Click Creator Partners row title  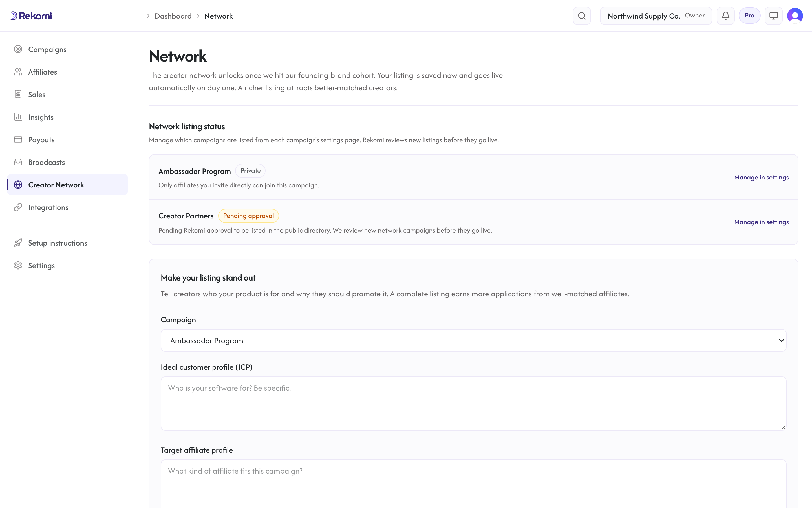tap(186, 216)
